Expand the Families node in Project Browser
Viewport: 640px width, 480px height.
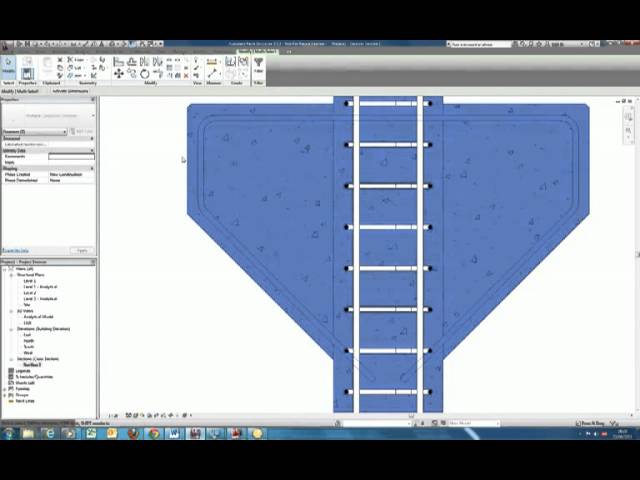5,389
